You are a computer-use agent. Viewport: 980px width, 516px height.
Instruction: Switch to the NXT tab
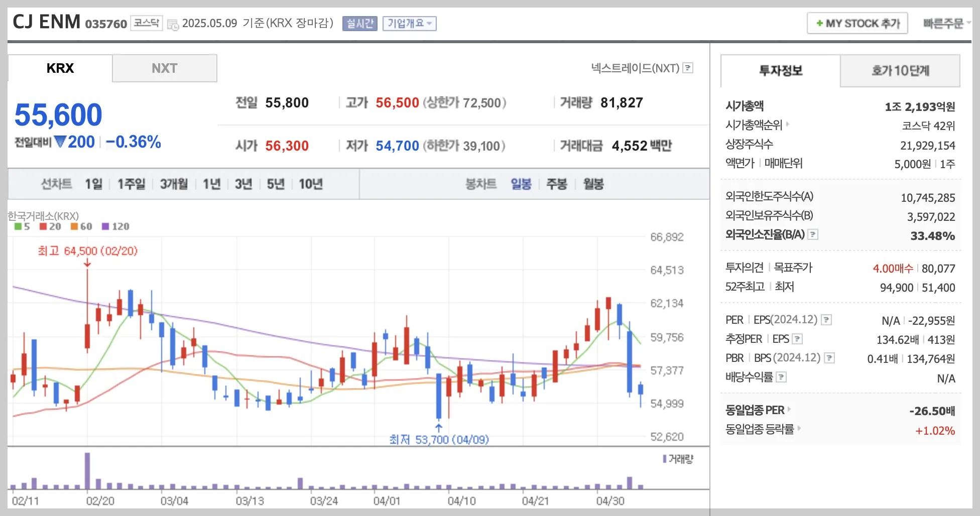pos(165,68)
